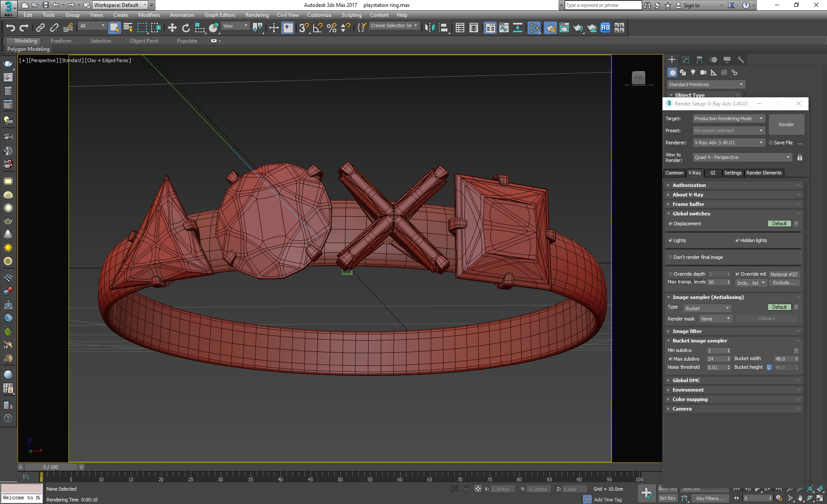Image resolution: width=827 pixels, height=504 pixels.
Task: Click the Material #37 override button
Action: point(783,274)
